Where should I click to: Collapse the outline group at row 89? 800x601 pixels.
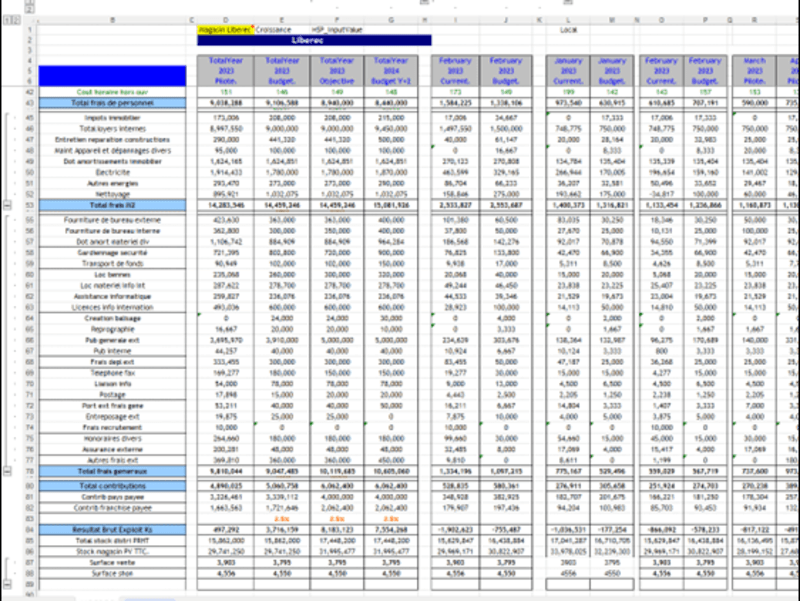pyautogui.click(x=8, y=584)
